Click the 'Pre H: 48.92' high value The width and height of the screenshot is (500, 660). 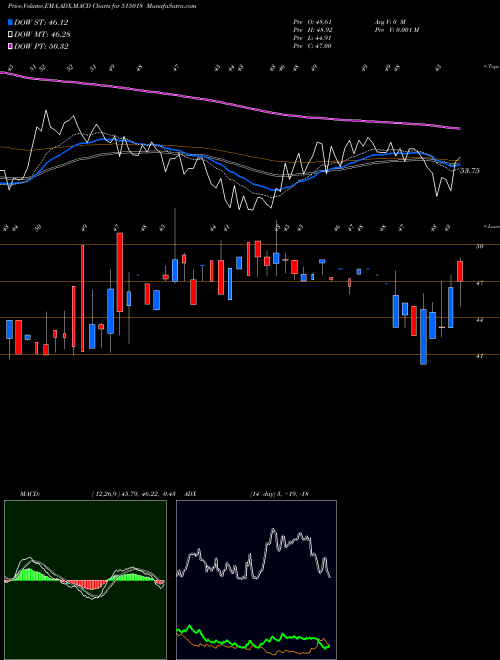(x=313, y=30)
